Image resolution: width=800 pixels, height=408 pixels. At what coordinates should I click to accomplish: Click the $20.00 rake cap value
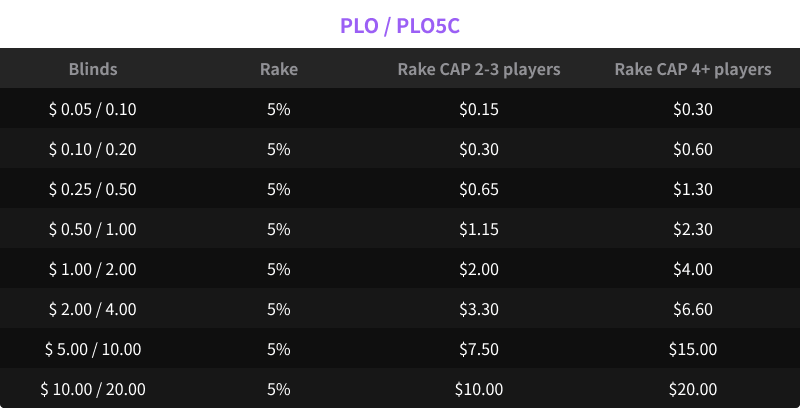pos(693,389)
